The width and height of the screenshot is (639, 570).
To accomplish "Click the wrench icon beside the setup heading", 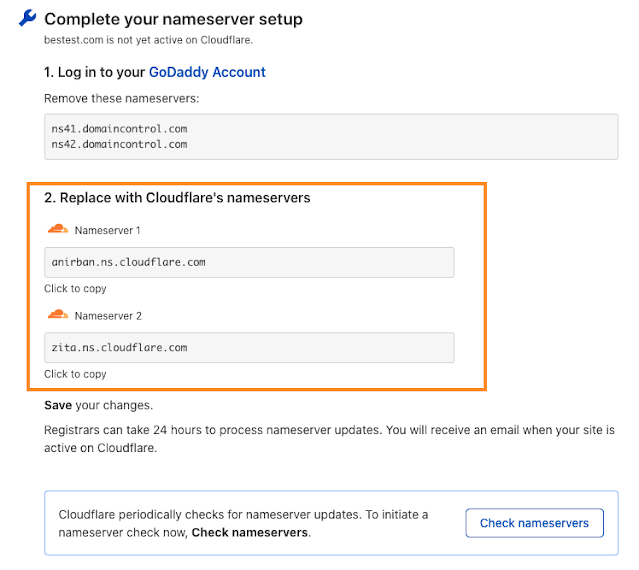I will (x=28, y=18).
